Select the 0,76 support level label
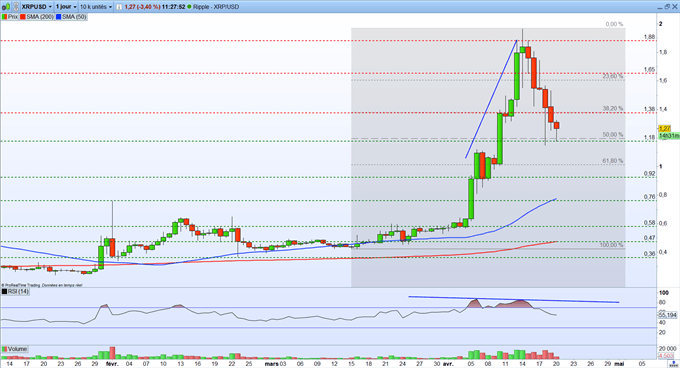680x368 pixels. [x=649, y=197]
